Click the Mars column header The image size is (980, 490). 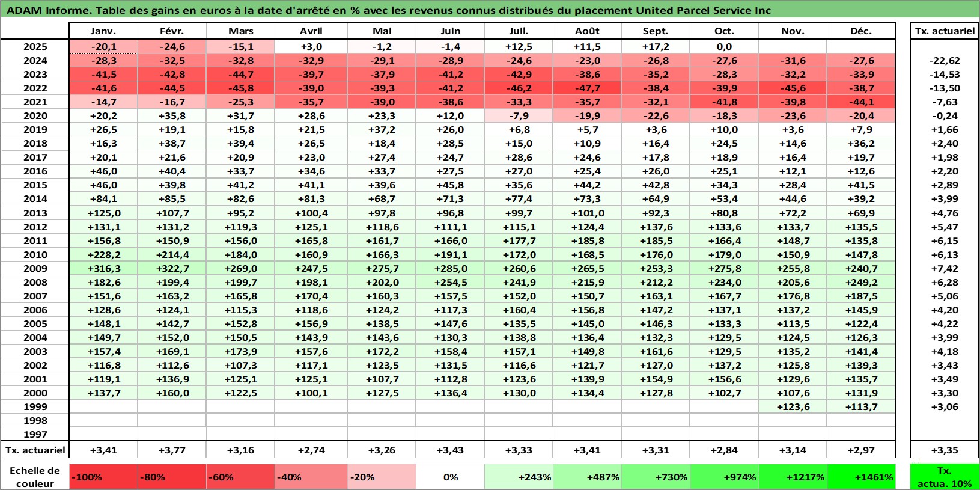[x=240, y=31]
